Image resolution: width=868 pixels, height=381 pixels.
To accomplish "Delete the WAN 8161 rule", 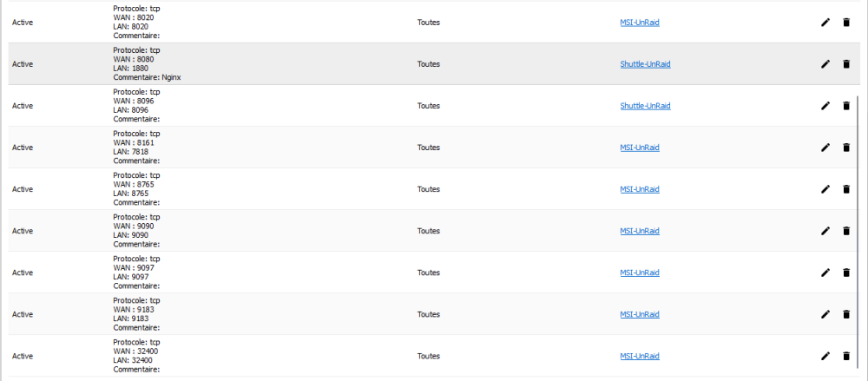I will pyautogui.click(x=845, y=148).
